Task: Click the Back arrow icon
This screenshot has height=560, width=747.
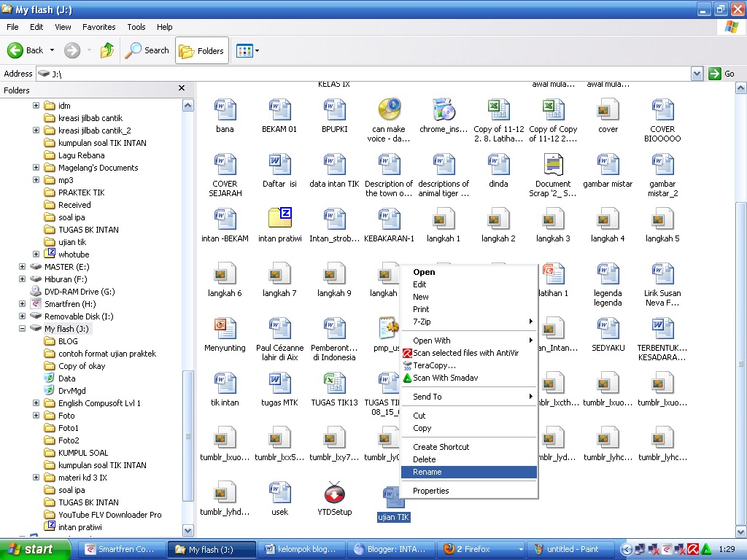Action: (x=15, y=50)
